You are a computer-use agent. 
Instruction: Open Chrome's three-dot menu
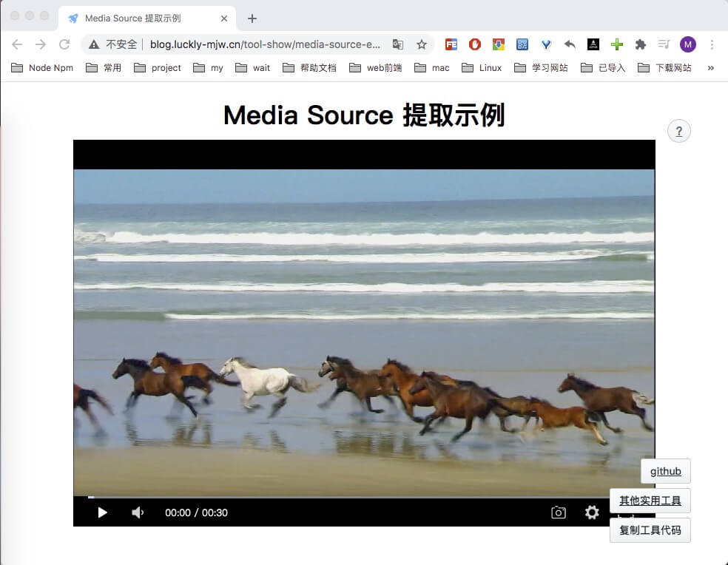(712, 44)
